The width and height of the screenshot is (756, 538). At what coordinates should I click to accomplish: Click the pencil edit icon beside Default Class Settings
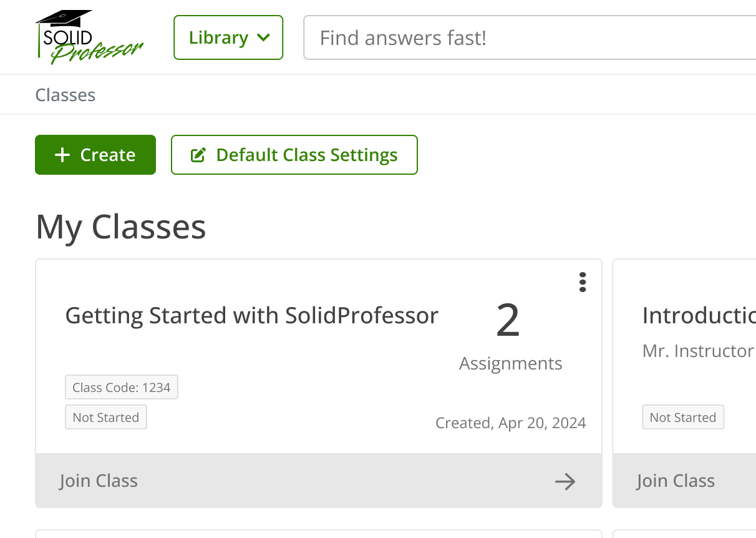coord(198,155)
